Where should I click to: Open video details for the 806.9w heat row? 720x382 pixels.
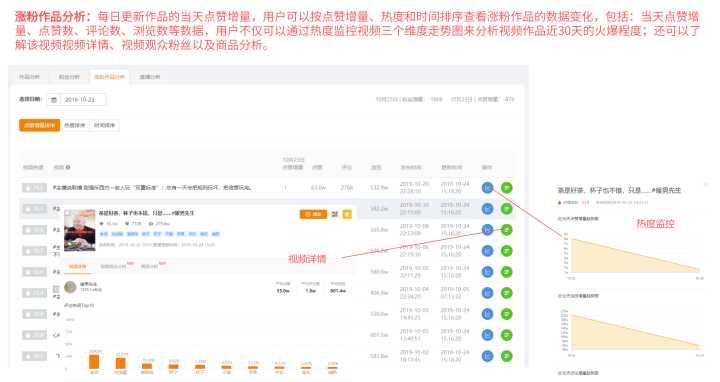click(506, 293)
